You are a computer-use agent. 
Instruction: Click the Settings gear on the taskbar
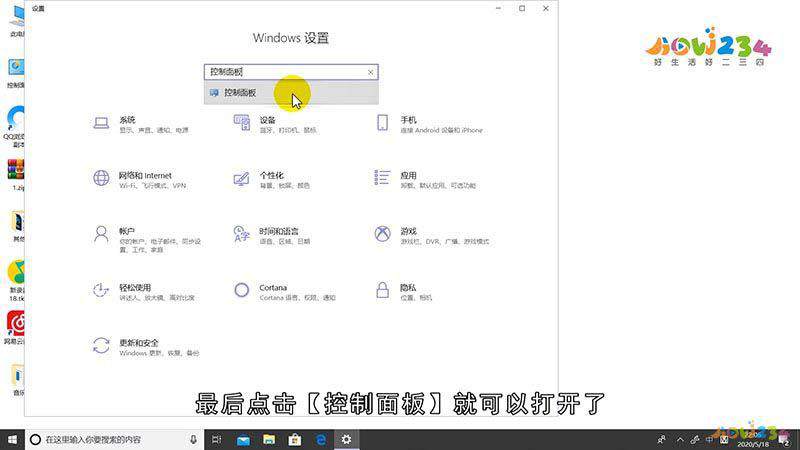(x=346, y=439)
